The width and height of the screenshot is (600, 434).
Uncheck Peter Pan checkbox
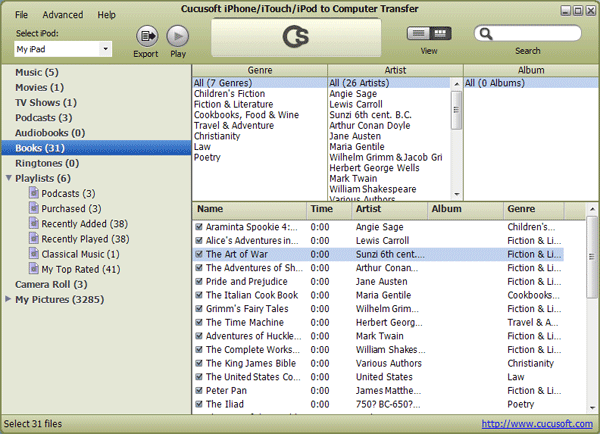(199, 390)
